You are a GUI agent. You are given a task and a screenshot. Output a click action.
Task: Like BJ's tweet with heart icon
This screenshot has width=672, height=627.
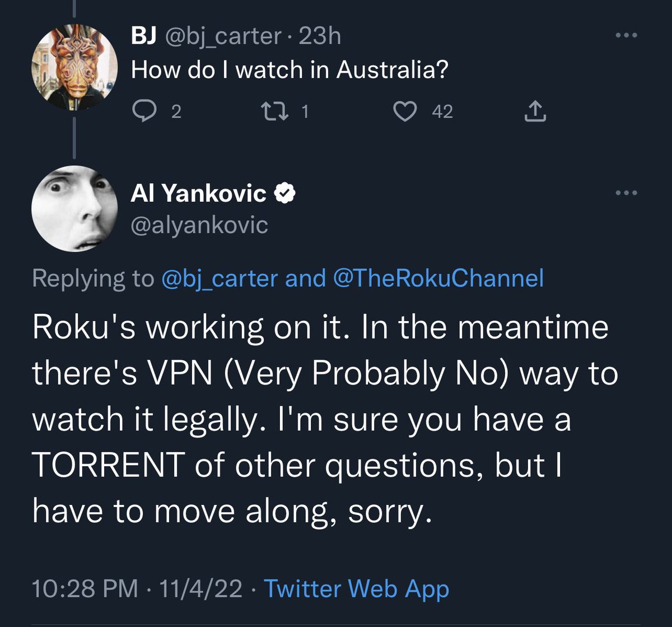pos(404,112)
